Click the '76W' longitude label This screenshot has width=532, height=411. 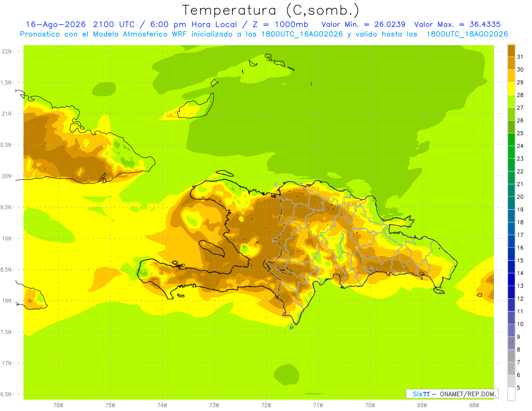58,405
